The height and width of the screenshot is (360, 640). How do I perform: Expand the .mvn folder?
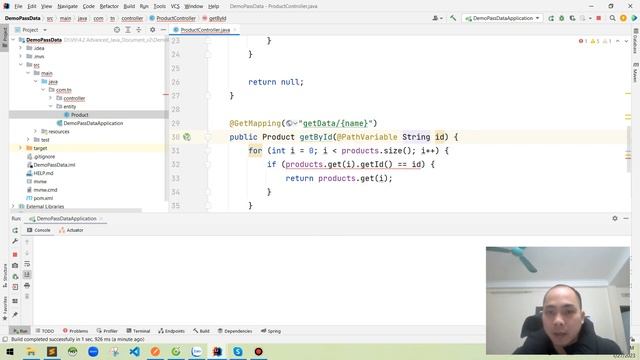click(20, 56)
